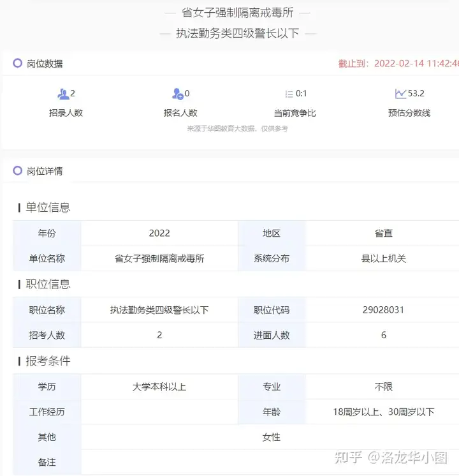Click the 专业 label cell
Viewport: 459px width, 476px height.
(x=272, y=387)
